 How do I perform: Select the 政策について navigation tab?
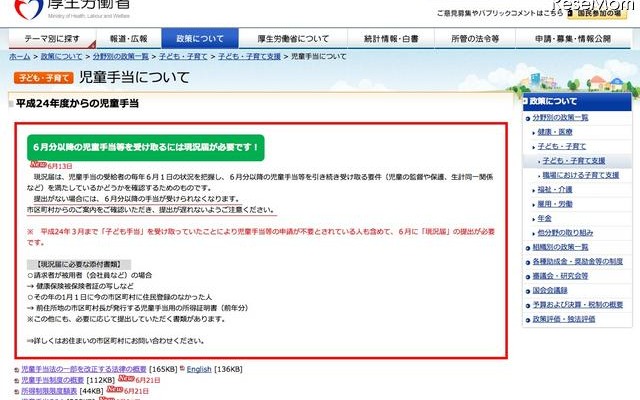click(200, 39)
